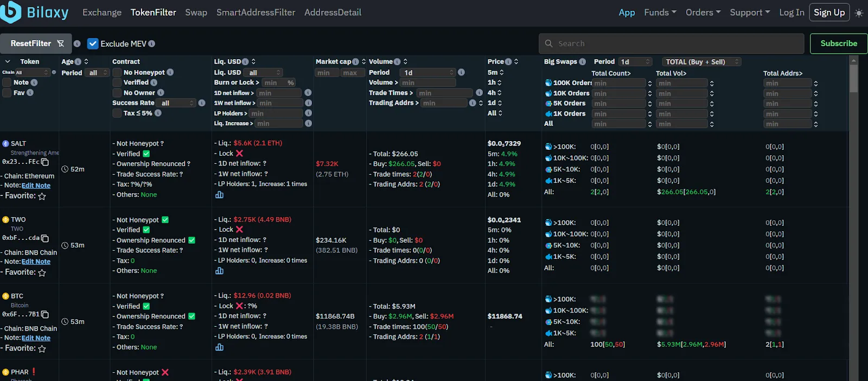Open the Volume Period 1d dropdown
868x381 pixels.
[x=429, y=72]
